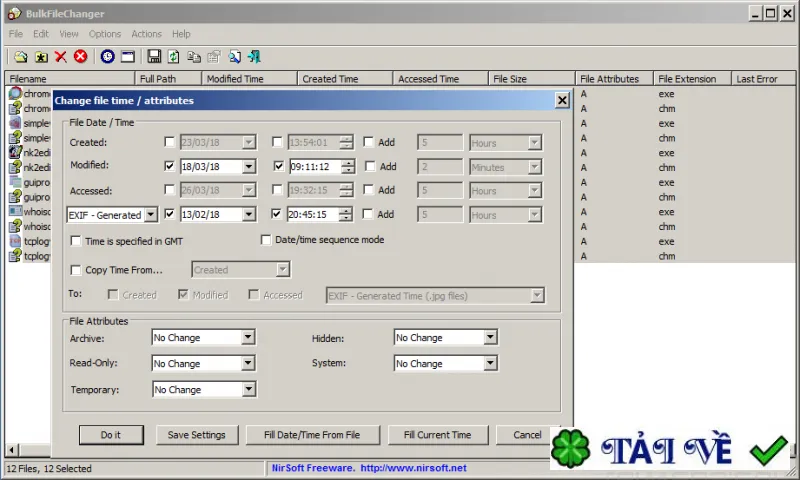Click the Add Files toolbar icon
The width and height of the screenshot is (800, 480).
click(x=20, y=57)
